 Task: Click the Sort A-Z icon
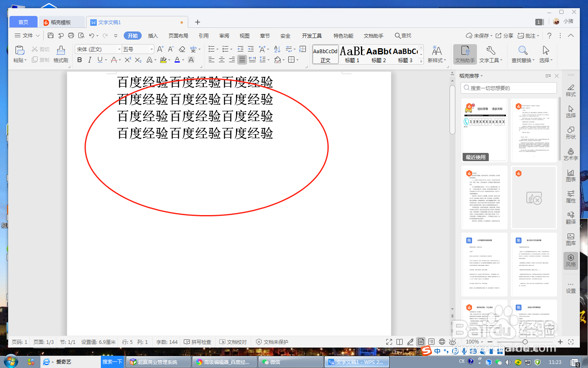277,49
